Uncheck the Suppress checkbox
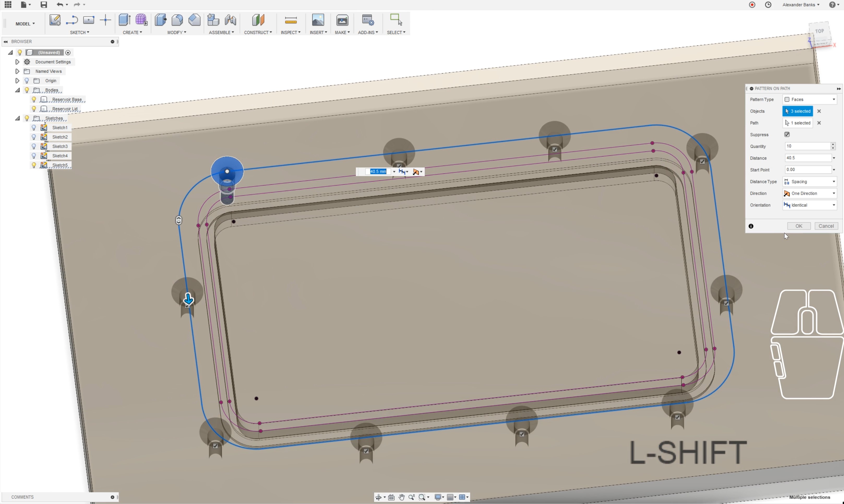This screenshot has width=844, height=504. (787, 135)
